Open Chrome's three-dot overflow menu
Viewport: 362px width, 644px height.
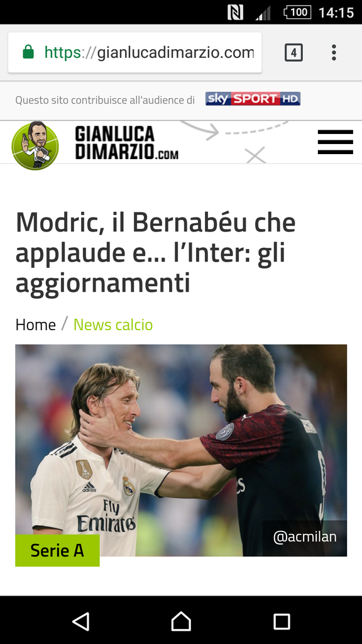pos(334,53)
